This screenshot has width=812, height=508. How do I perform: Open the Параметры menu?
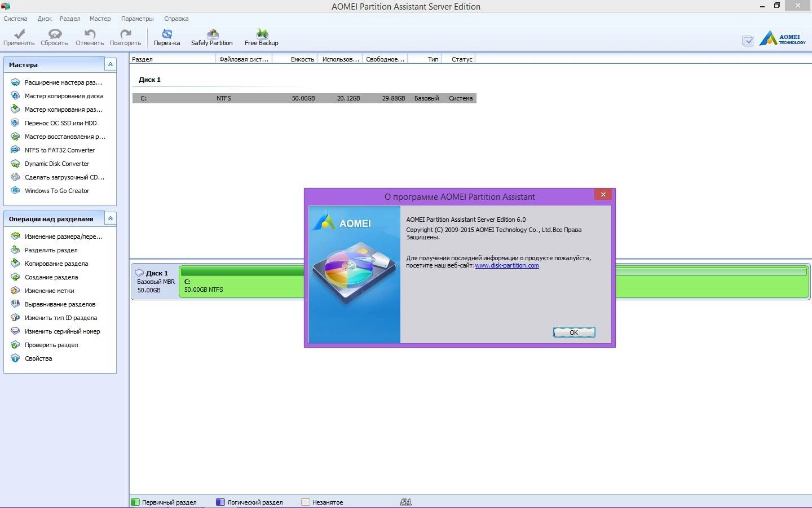137,19
